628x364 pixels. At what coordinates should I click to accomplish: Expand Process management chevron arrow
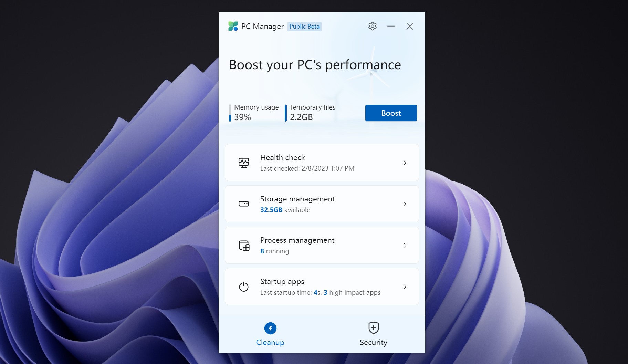pyautogui.click(x=405, y=245)
